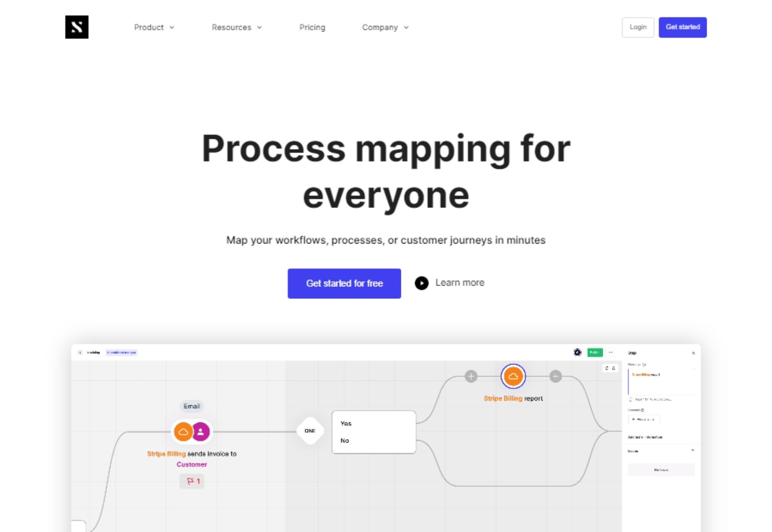Click the Get started header button
The image size is (772, 532).
tap(683, 27)
